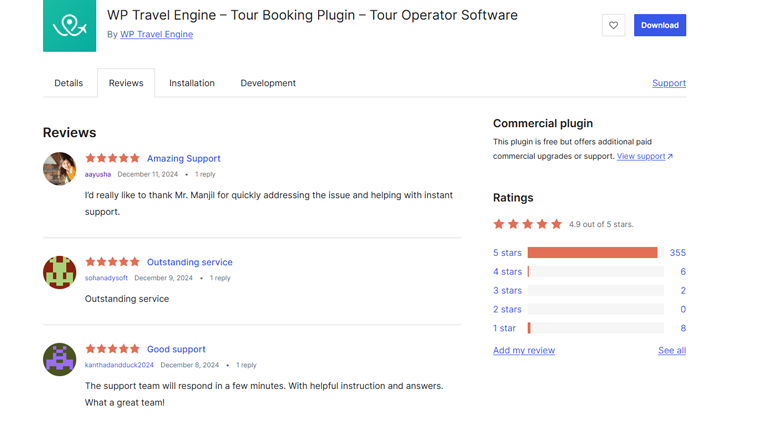This screenshot has width=760, height=424.
Task: Filter reviews by 5 stars
Action: click(507, 253)
